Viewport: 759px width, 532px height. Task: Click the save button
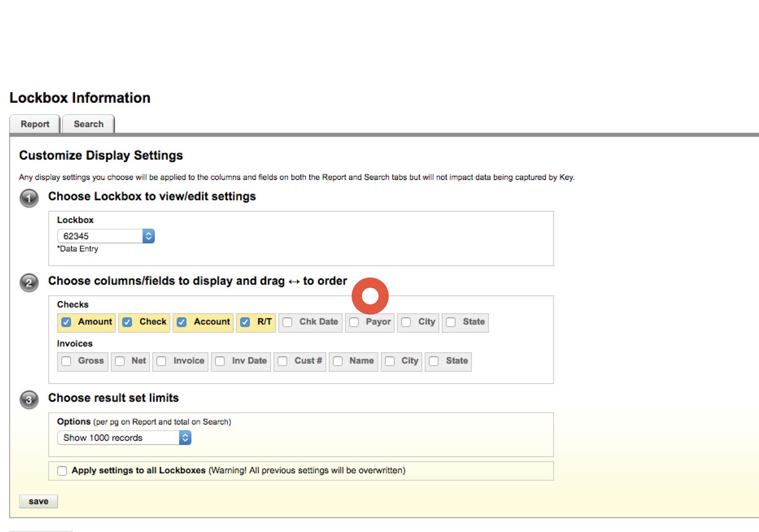(x=38, y=501)
